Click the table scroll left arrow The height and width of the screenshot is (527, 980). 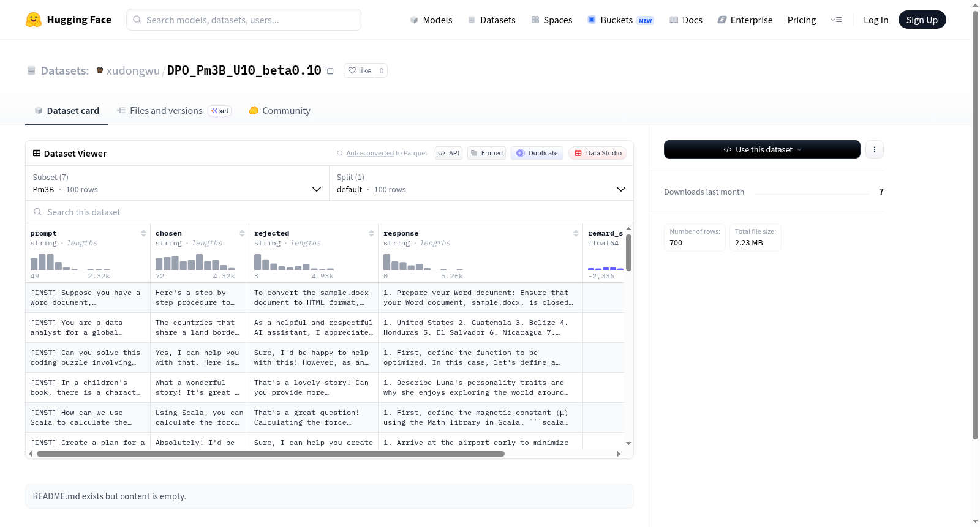[x=31, y=454]
